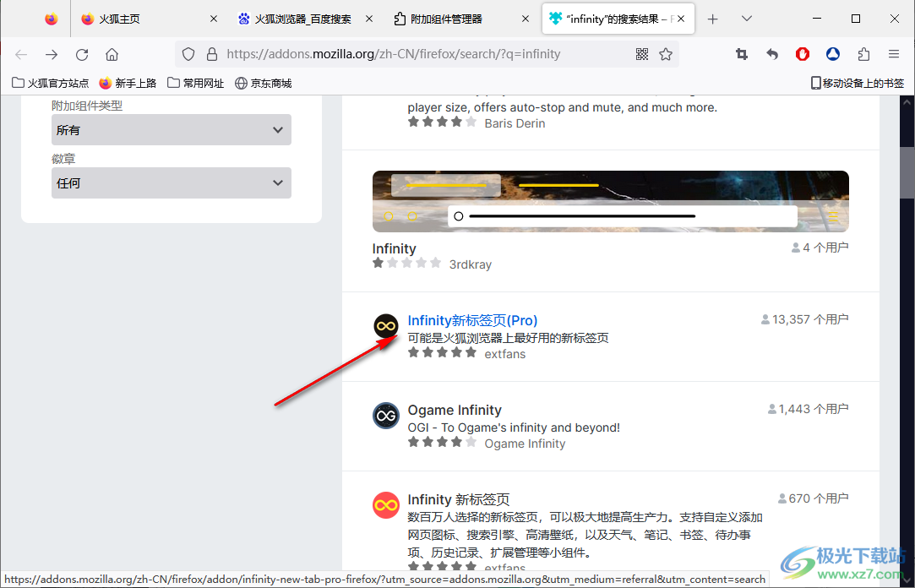The width and height of the screenshot is (915, 588).
Task: Click the vertical scrollbar thumb
Action: pos(907,171)
